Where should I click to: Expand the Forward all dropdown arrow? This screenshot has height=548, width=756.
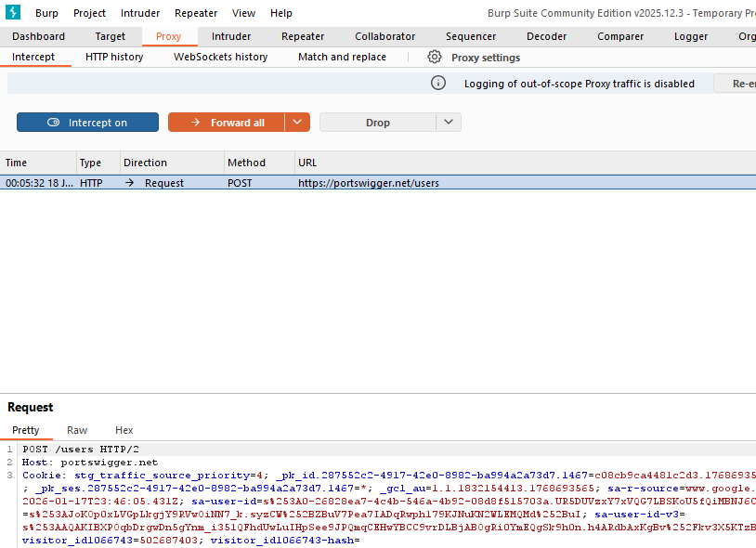297,123
